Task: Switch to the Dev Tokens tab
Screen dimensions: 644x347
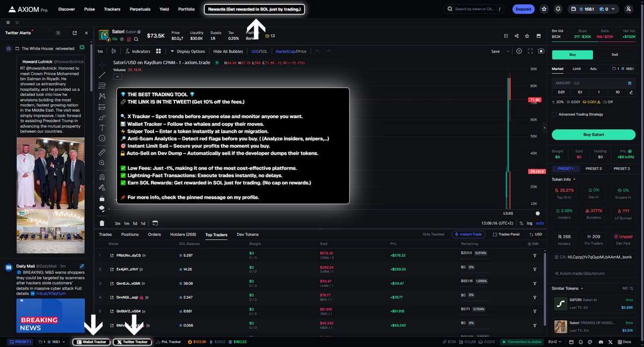Action: point(247,234)
